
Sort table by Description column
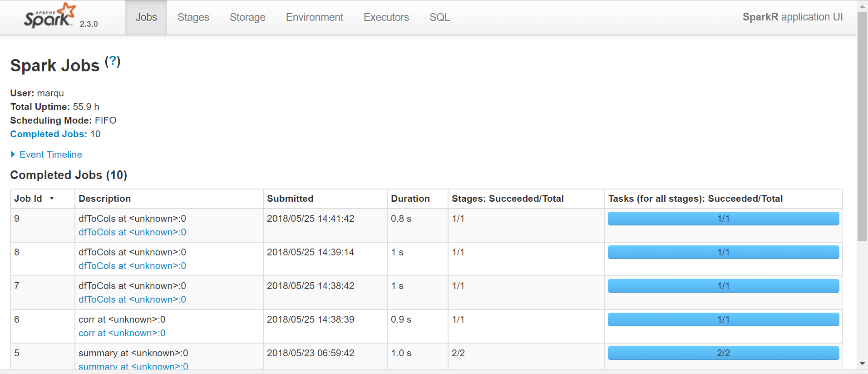(169, 199)
